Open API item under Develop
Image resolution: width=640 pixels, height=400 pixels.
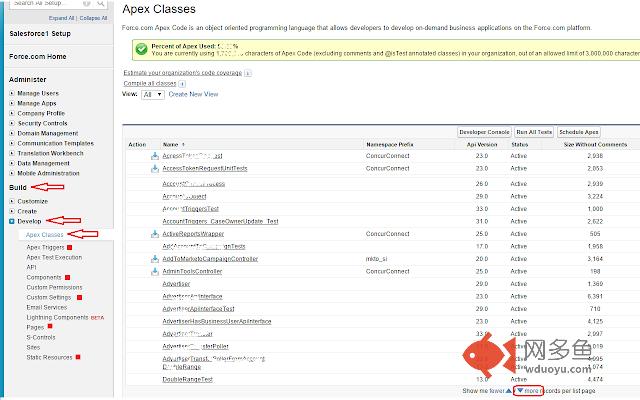tap(31, 267)
